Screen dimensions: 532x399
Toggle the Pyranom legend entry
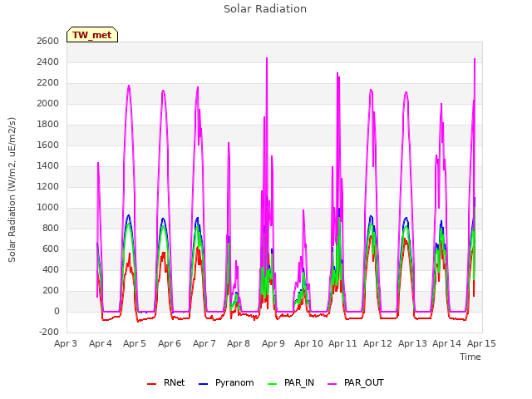pos(226,382)
